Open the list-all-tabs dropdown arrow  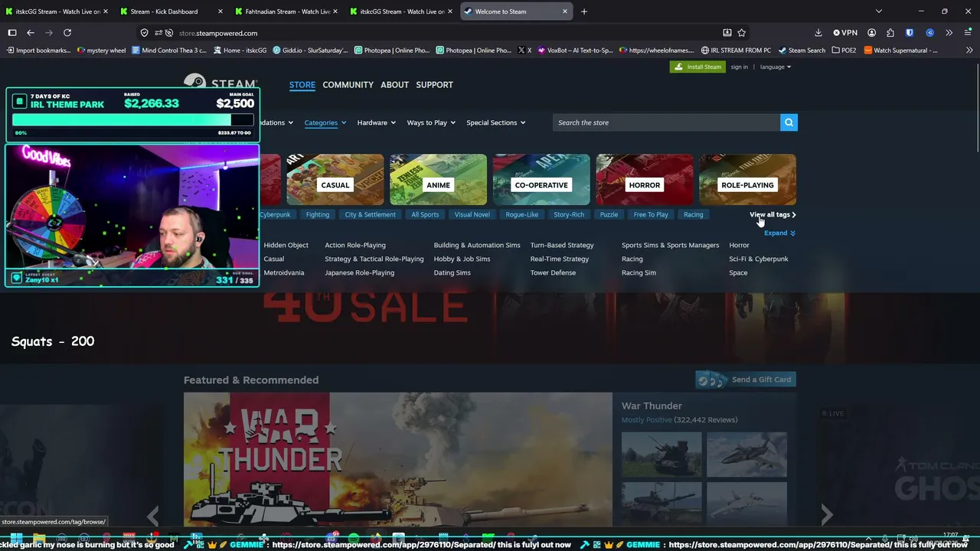tap(879, 11)
